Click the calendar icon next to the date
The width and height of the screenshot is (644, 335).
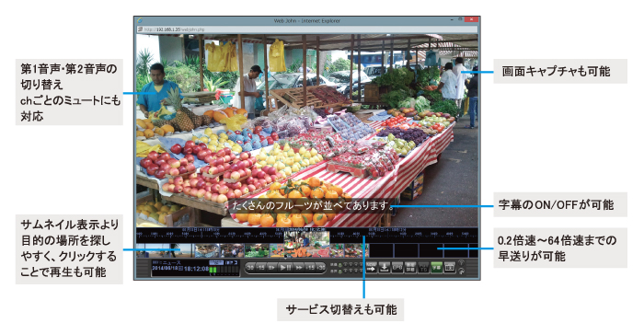[180, 269]
